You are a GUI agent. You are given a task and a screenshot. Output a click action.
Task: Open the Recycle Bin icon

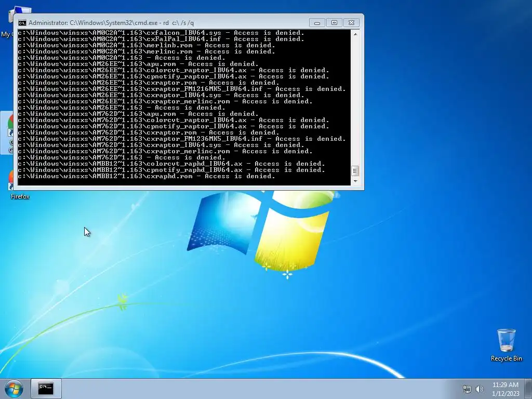[506, 345]
